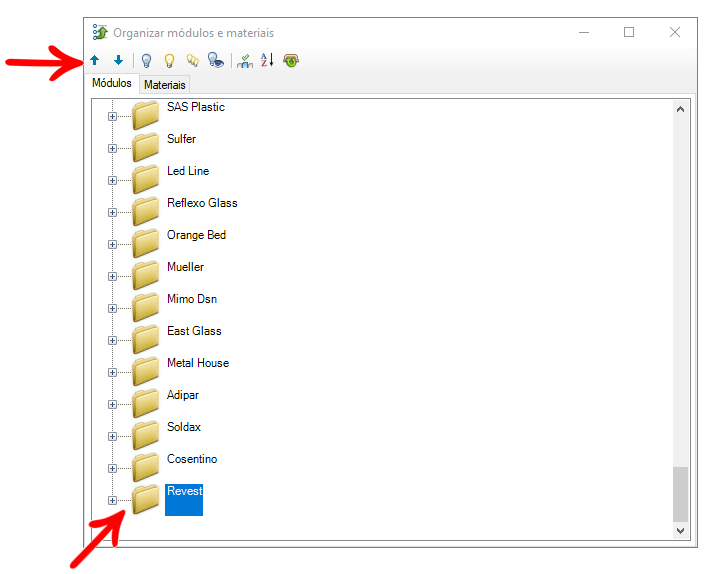
Task: Expand the Adipar folder node
Action: click(x=113, y=404)
